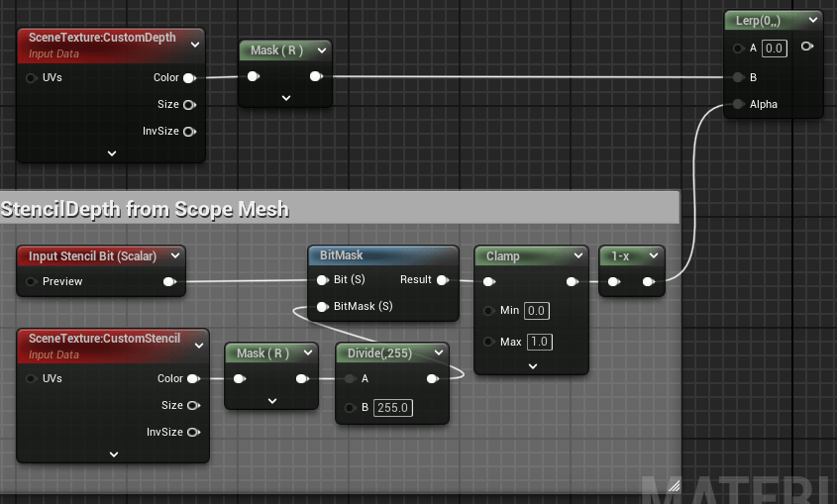Select the BitMask node title
Image resolution: width=837 pixels, height=504 pixels.
pos(342,255)
